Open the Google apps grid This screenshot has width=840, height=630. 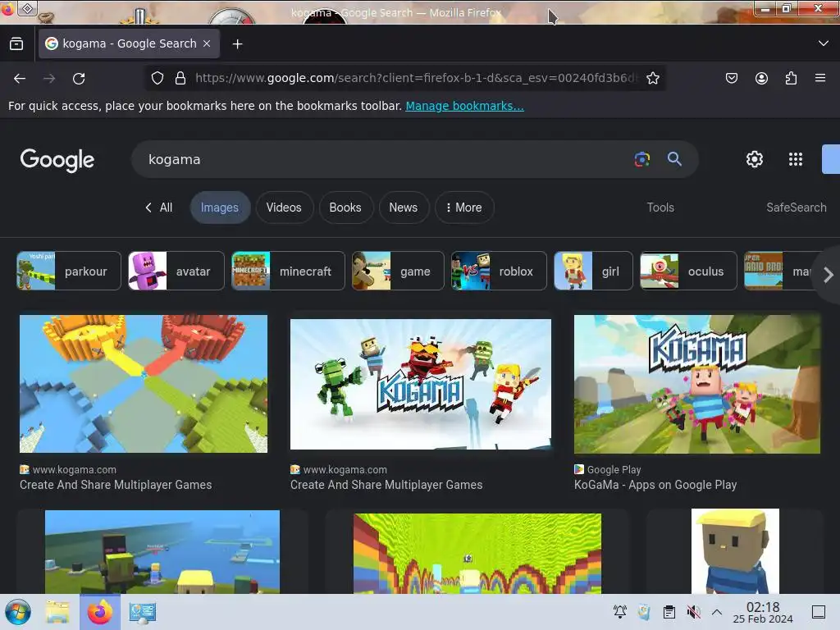pyautogui.click(x=796, y=159)
